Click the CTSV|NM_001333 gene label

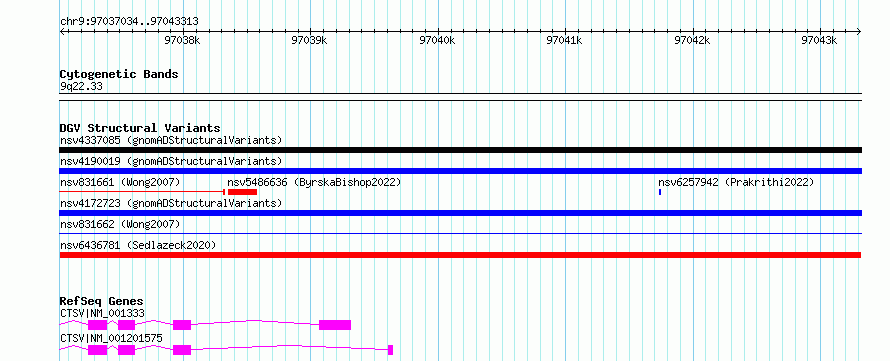click(102, 313)
